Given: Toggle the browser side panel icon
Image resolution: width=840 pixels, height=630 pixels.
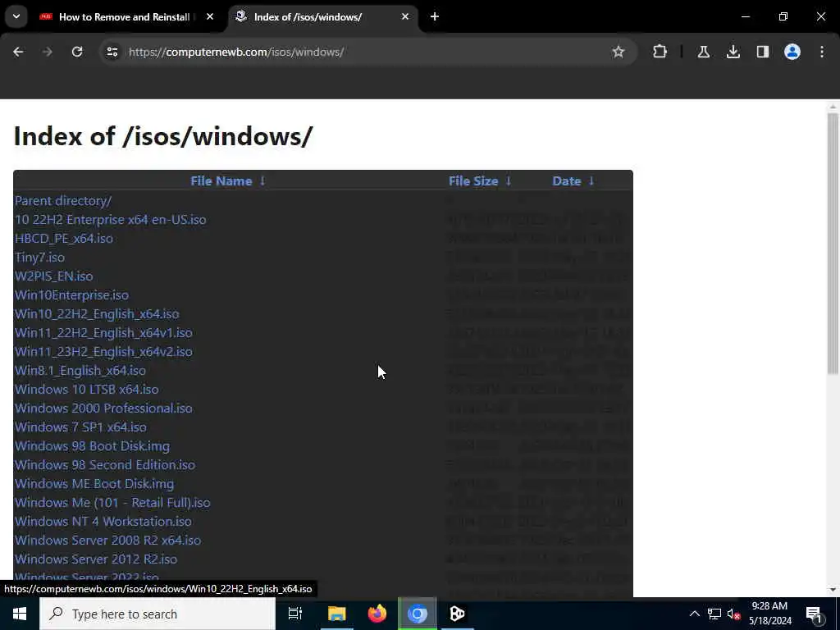Looking at the screenshot, I should point(762,52).
